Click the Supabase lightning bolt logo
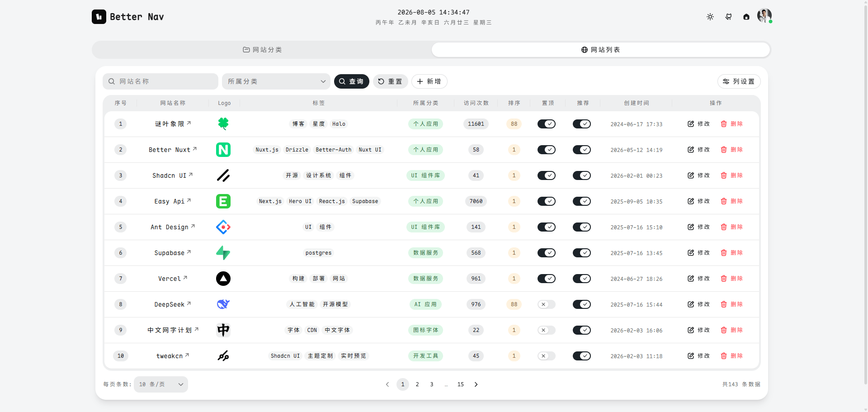 [223, 253]
